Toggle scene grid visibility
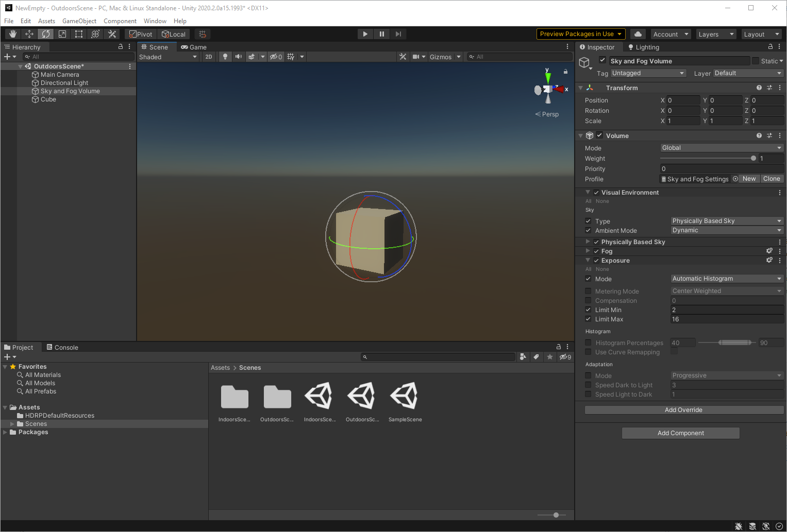 [x=291, y=57]
